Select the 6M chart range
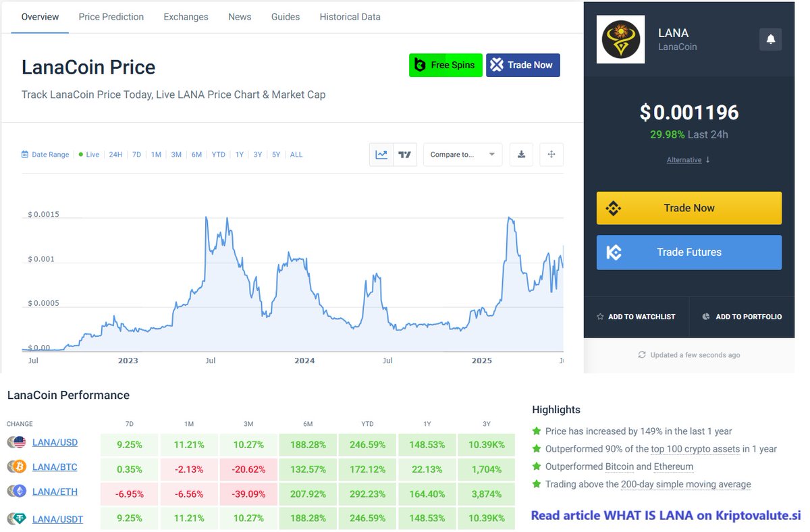Screen dimensions: 810x532 (196, 155)
